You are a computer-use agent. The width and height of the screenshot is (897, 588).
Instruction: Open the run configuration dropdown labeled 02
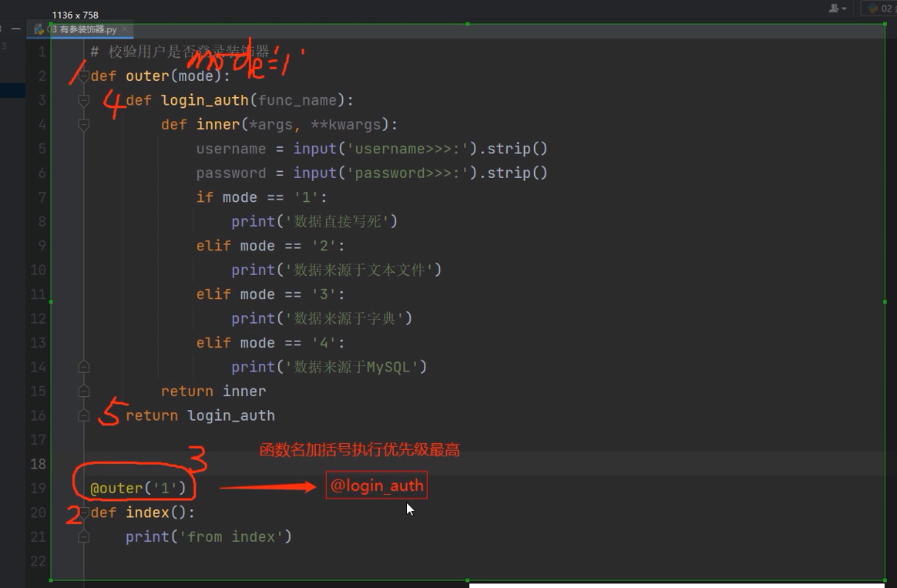[x=879, y=8]
